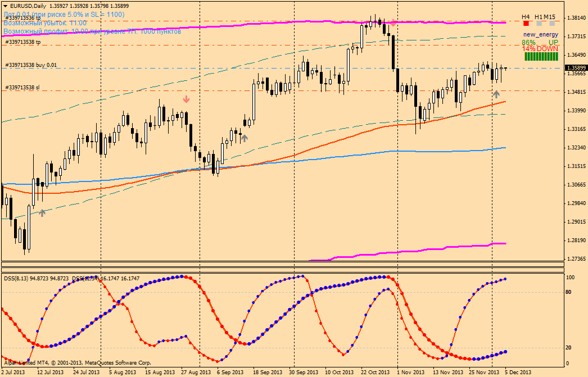This screenshot has height=377, width=588.
Task: Select the #339713538 sl order label
Action: tap(22, 87)
